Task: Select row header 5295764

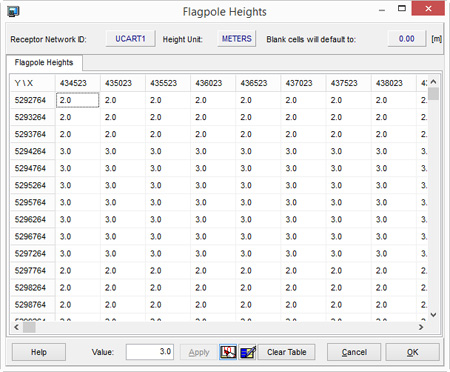Action: 33,202
